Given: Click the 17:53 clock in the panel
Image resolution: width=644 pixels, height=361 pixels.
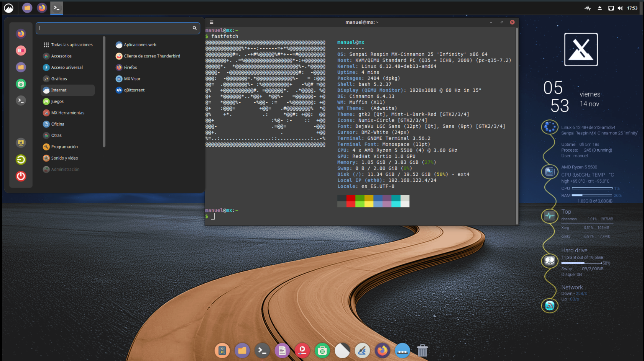Looking at the screenshot, I should click(632, 8).
